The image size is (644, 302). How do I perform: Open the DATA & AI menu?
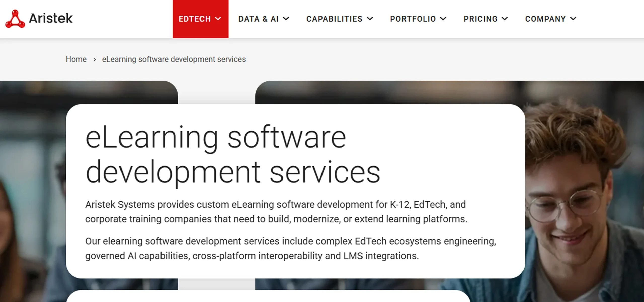point(264,19)
